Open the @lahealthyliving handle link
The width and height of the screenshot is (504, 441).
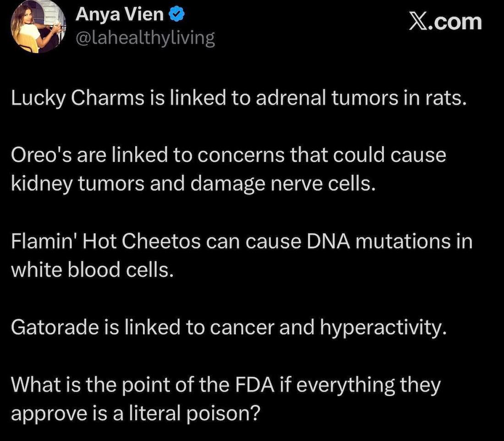tap(144, 38)
